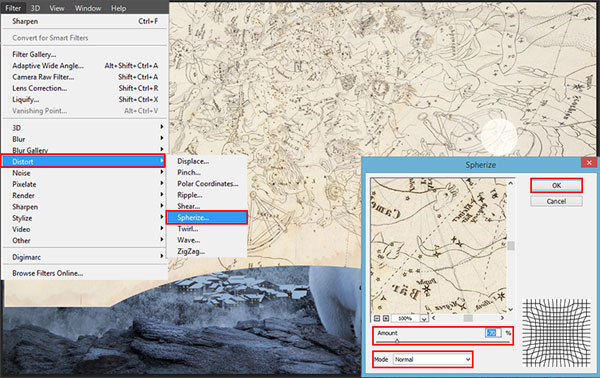Expand the Pixelate submenu
Viewport: 600px width, 378px height.
85,184
